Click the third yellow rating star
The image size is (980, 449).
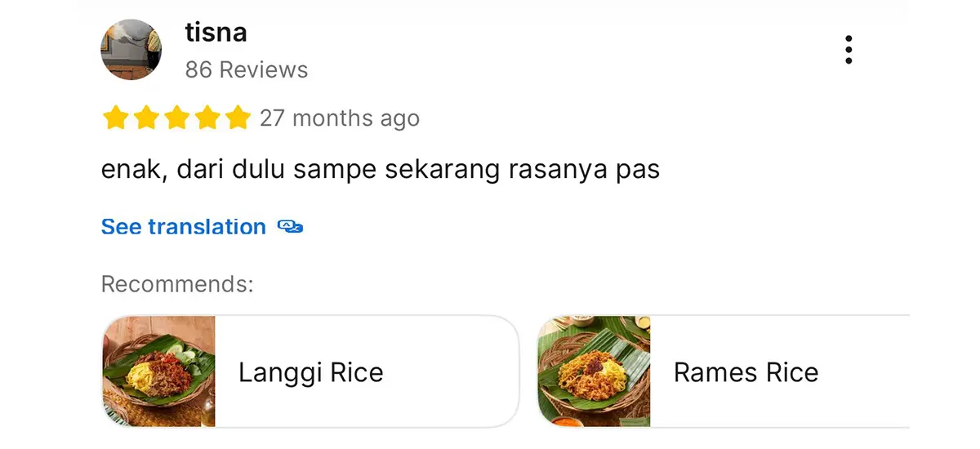176,118
